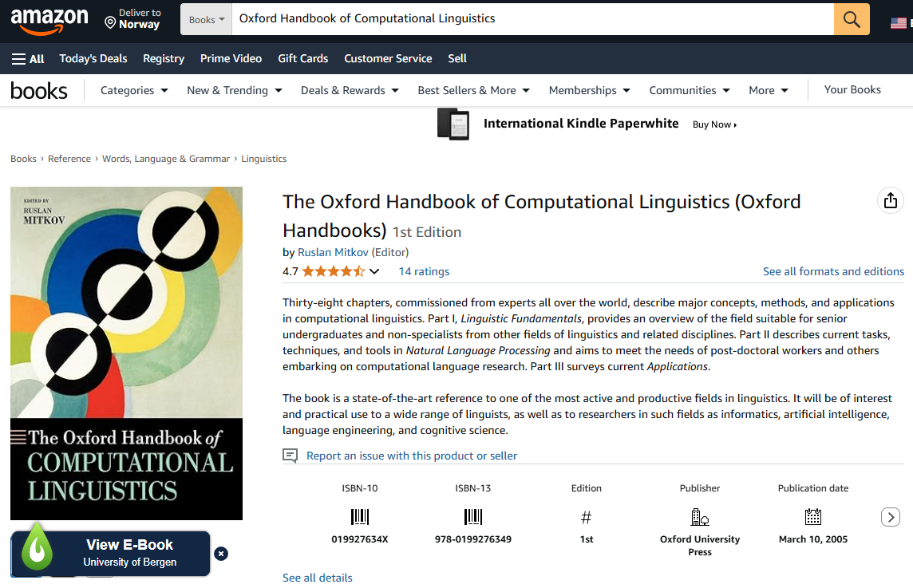Advance the product details carousel with right arrow
Viewport: 913px width, 588px height.
tap(891, 517)
